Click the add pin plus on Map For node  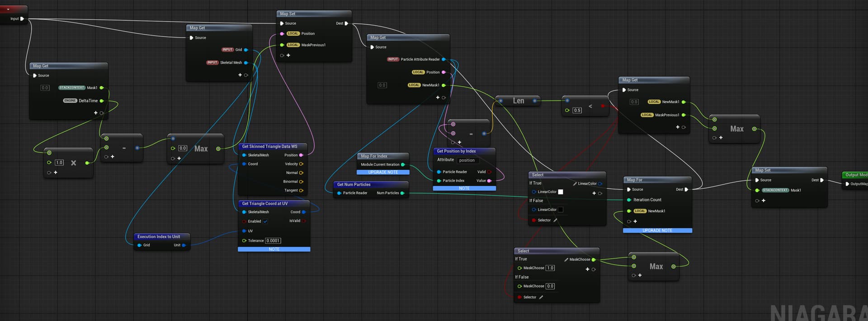635,221
